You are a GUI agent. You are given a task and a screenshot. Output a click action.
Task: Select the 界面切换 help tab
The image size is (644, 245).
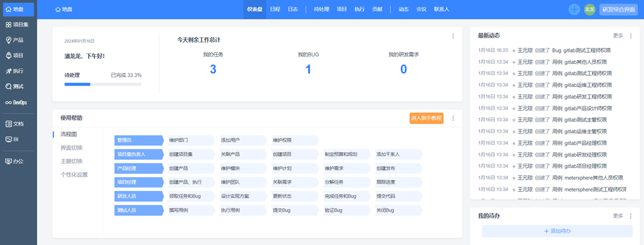pyautogui.click(x=72, y=148)
